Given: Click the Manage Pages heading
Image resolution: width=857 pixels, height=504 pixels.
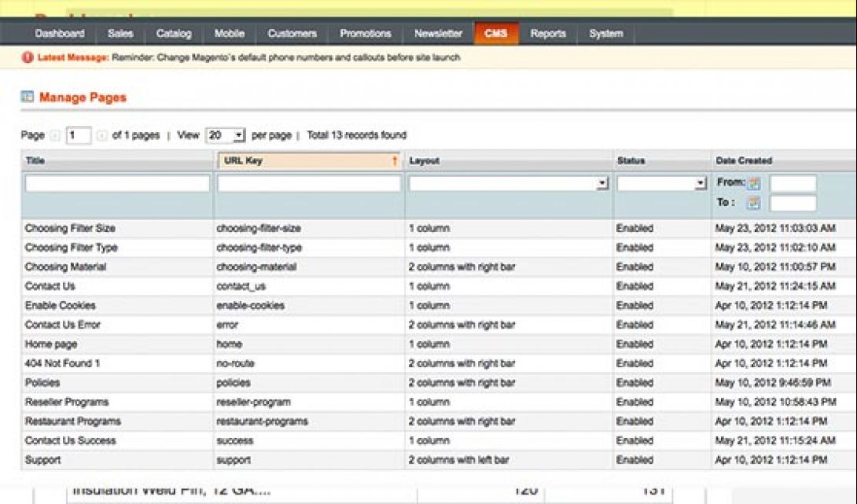Looking at the screenshot, I should point(83,97).
